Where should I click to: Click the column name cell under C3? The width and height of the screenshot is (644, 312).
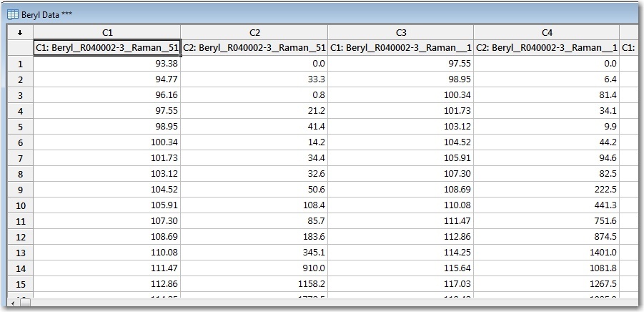[400, 48]
